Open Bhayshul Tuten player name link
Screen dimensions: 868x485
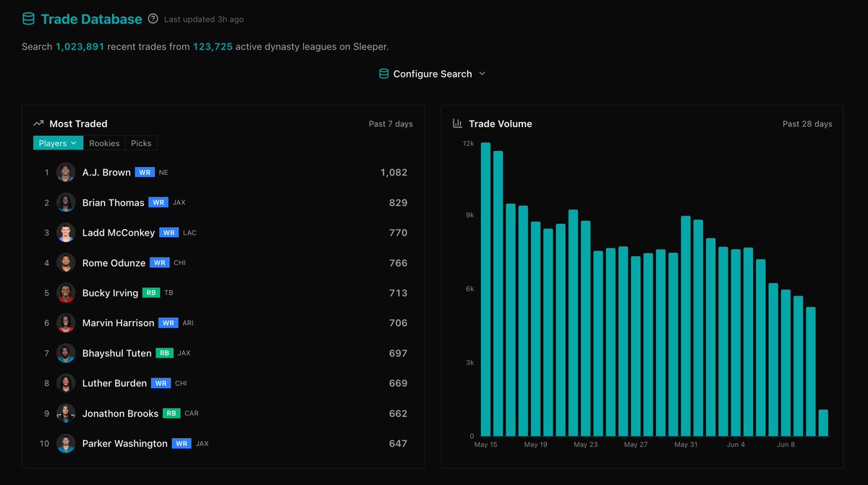117,353
